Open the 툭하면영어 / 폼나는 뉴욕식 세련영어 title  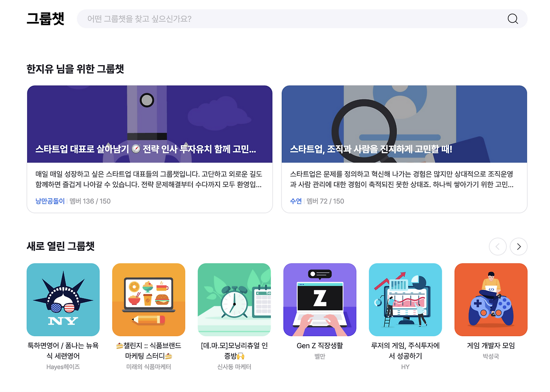click(63, 351)
